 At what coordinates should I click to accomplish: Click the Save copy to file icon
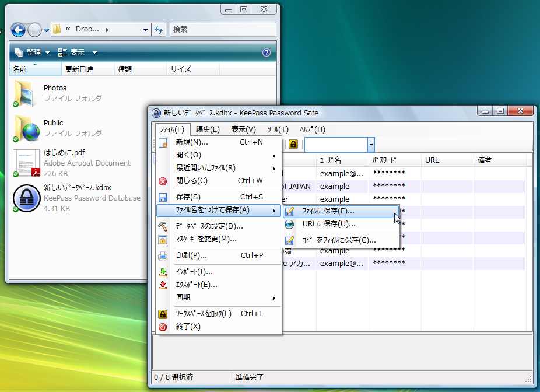pyautogui.click(x=289, y=240)
